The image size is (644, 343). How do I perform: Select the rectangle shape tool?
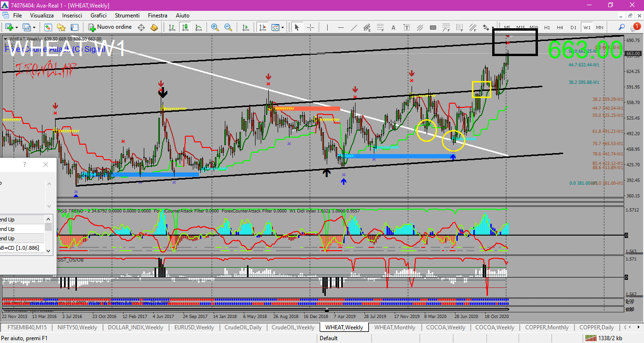tap(433, 27)
